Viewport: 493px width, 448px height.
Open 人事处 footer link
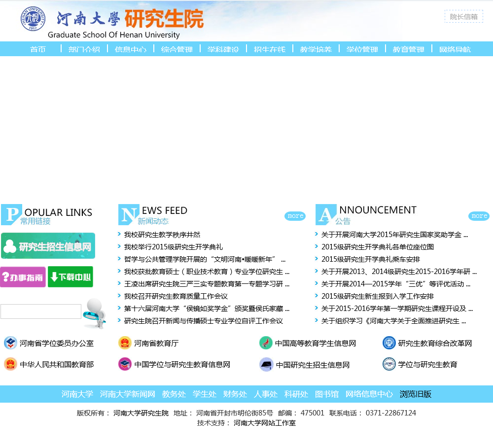click(265, 394)
